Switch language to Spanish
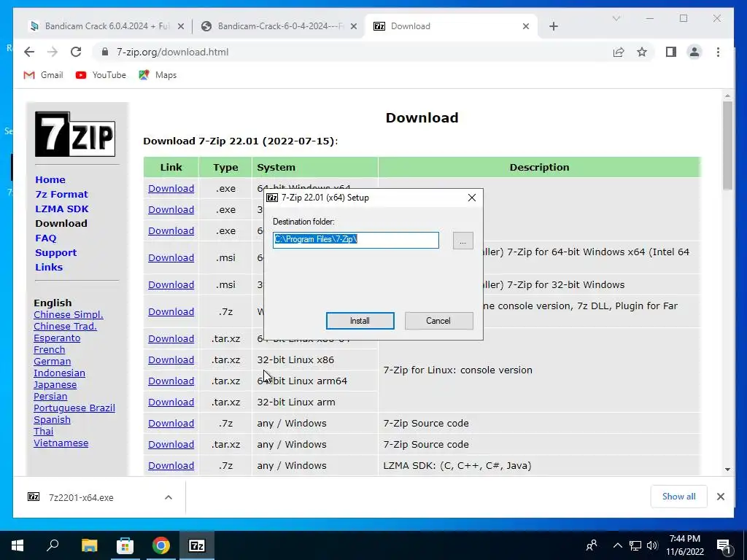747x560 pixels. tap(52, 419)
